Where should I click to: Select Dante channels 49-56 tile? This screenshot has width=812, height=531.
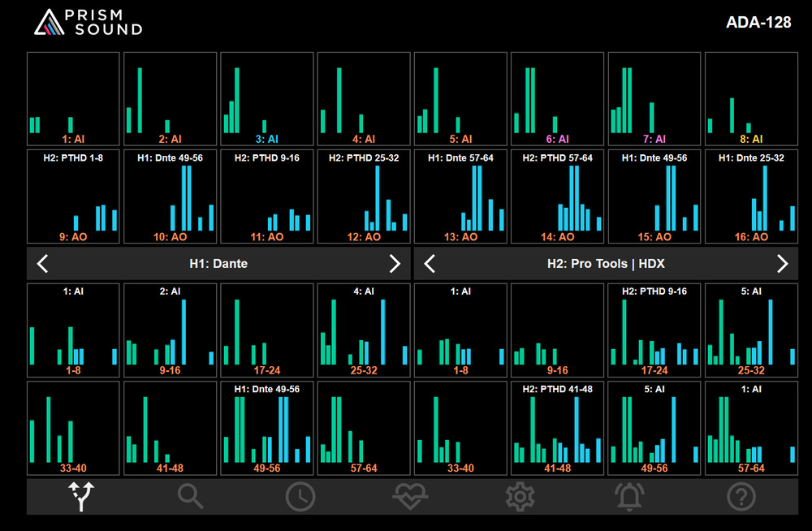point(266,428)
